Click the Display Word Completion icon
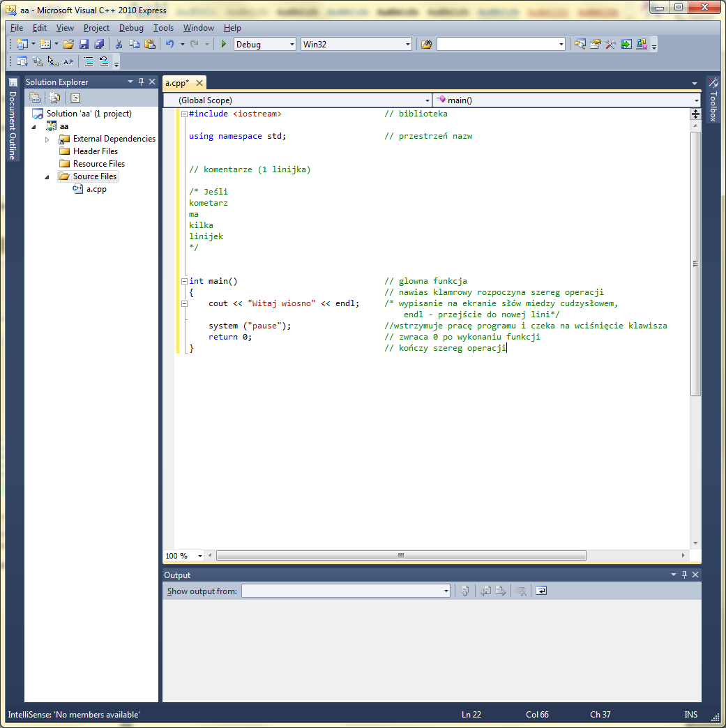 click(x=68, y=61)
